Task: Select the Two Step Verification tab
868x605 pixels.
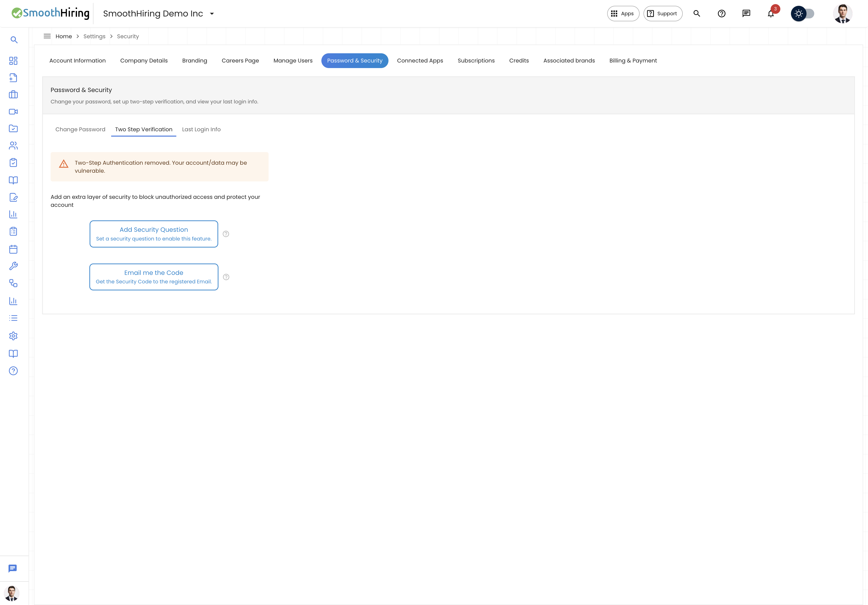Action: (x=144, y=129)
